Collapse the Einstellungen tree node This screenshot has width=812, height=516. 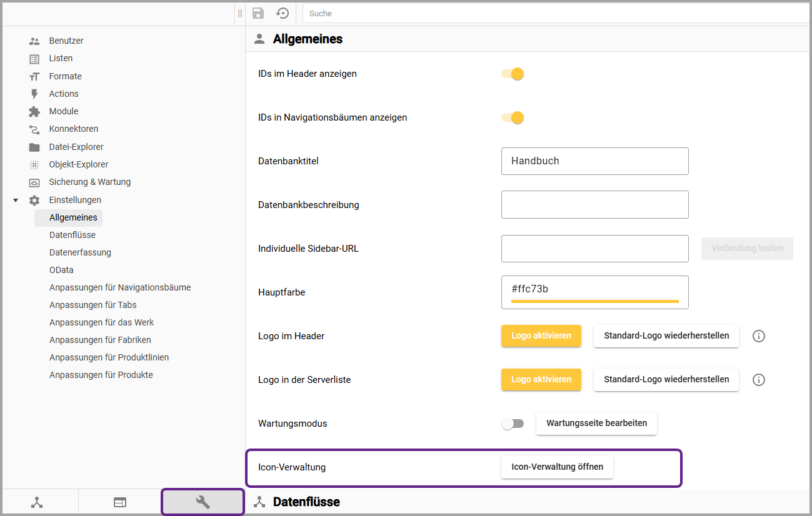16,201
